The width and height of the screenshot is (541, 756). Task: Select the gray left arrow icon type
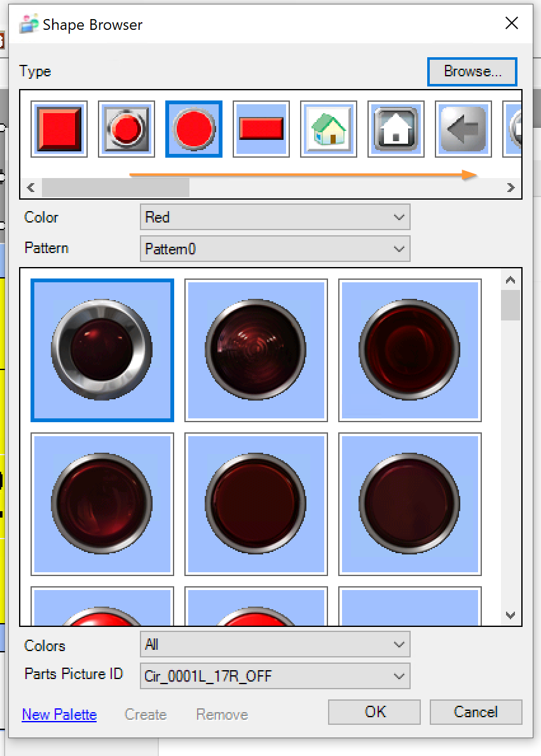[463, 129]
